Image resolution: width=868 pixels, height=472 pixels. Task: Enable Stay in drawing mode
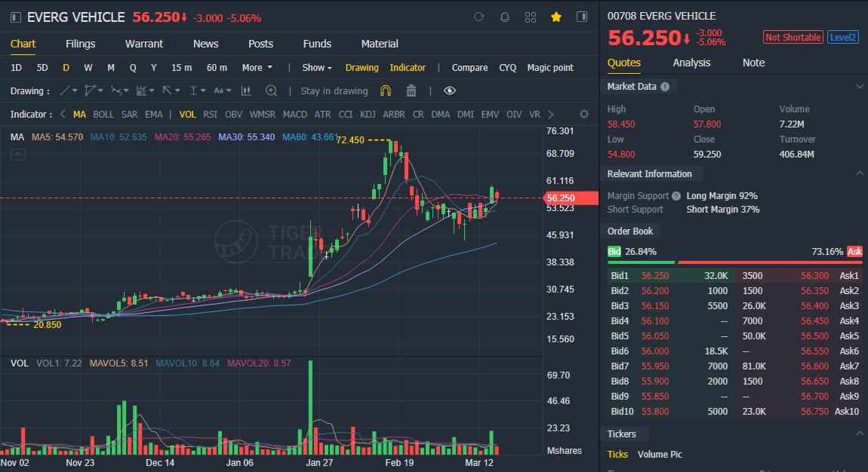[x=333, y=90]
